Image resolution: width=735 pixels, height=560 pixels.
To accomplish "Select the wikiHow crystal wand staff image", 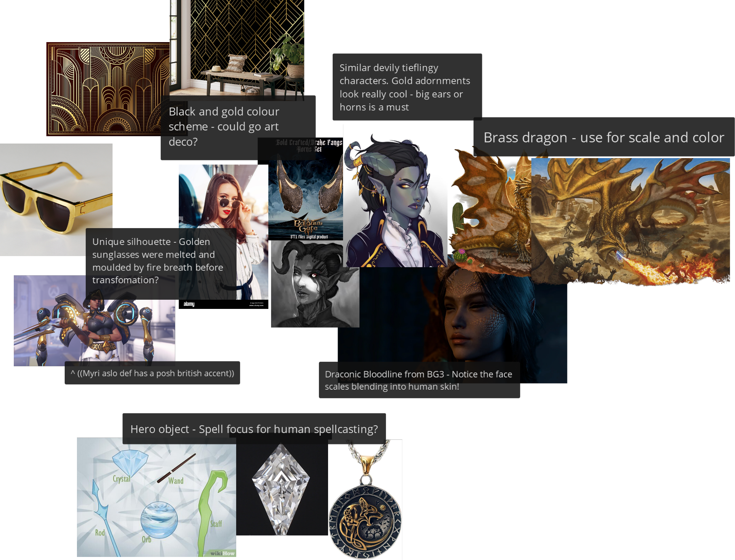I will point(156,498).
